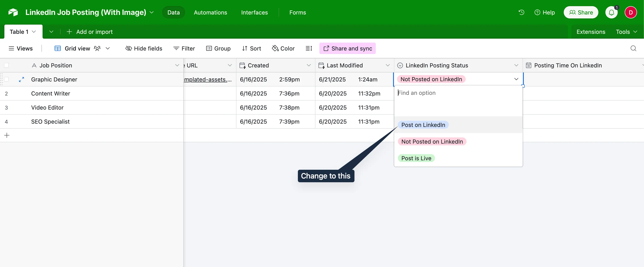Open tables list chevron beside Table 1
This screenshot has height=267, width=644.
point(51,32)
